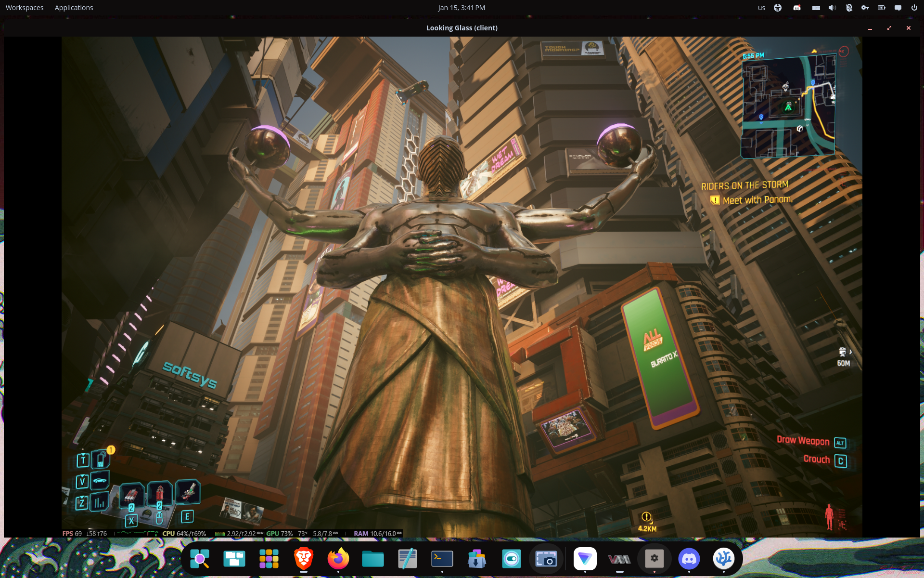924x578 pixels.
Task: Click the yellow quest marker icon by objective
Action: coord(715,200)
